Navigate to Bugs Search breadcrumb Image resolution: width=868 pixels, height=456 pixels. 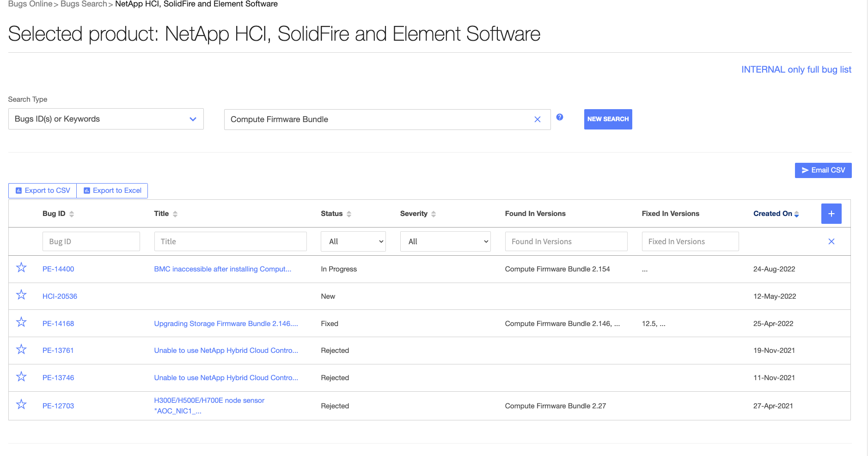83,4
